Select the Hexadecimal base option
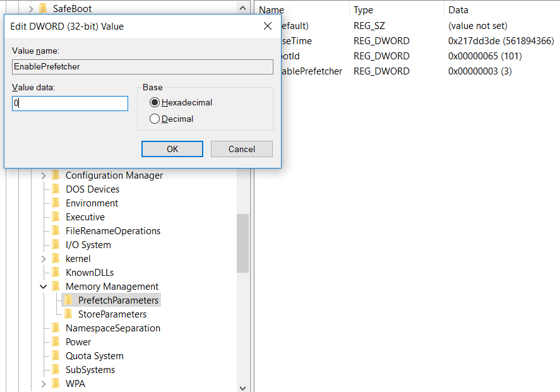The width and height of the screenshot is (560, 392). pos(181,102)
